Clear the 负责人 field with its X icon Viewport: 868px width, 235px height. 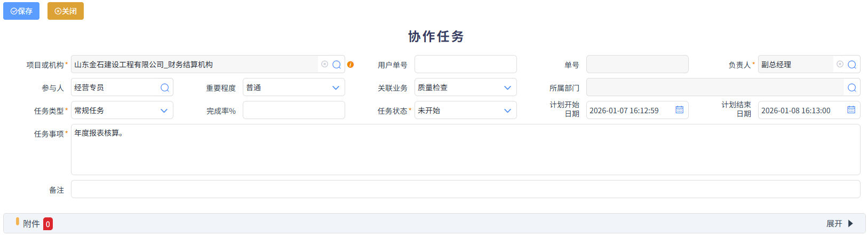coord(840,64)
